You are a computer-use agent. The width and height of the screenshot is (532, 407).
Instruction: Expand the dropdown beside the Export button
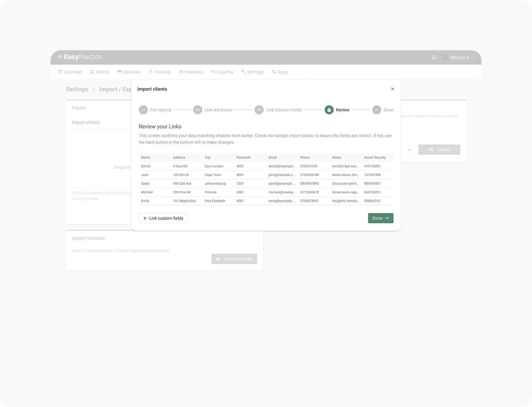(409, 150)
